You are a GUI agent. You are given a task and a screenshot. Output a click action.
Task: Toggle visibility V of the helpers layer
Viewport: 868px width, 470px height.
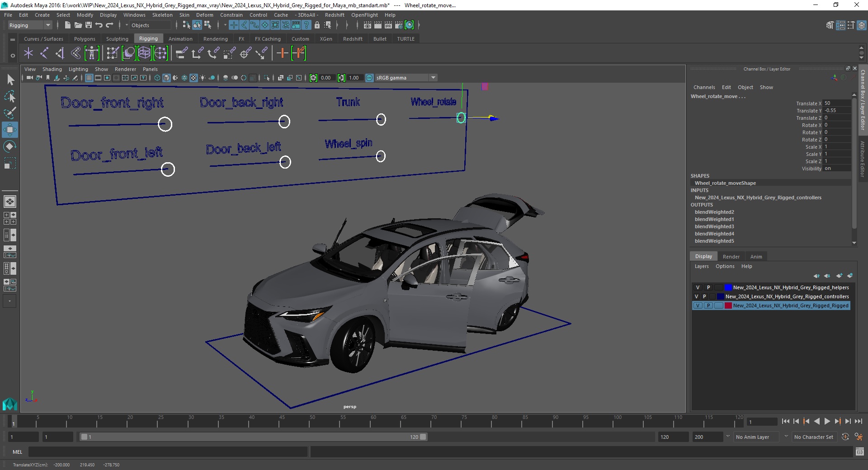click(x=698, y=287)
